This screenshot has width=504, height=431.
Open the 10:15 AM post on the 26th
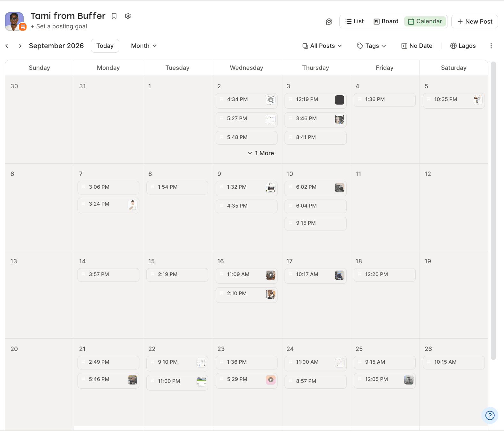[x=454, y=362]
